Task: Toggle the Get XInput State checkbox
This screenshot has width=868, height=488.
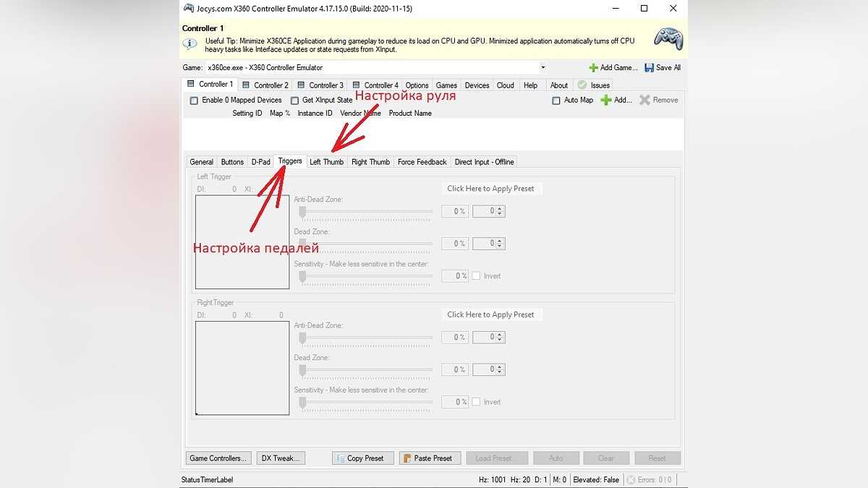Action: pyautogui.click(x=294, y=100)
